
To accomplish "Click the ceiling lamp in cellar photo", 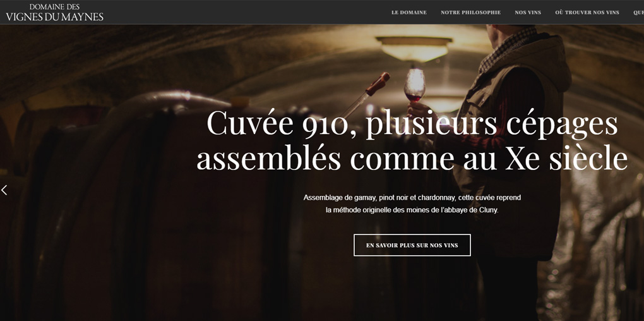I will click(x=414, y=48).
